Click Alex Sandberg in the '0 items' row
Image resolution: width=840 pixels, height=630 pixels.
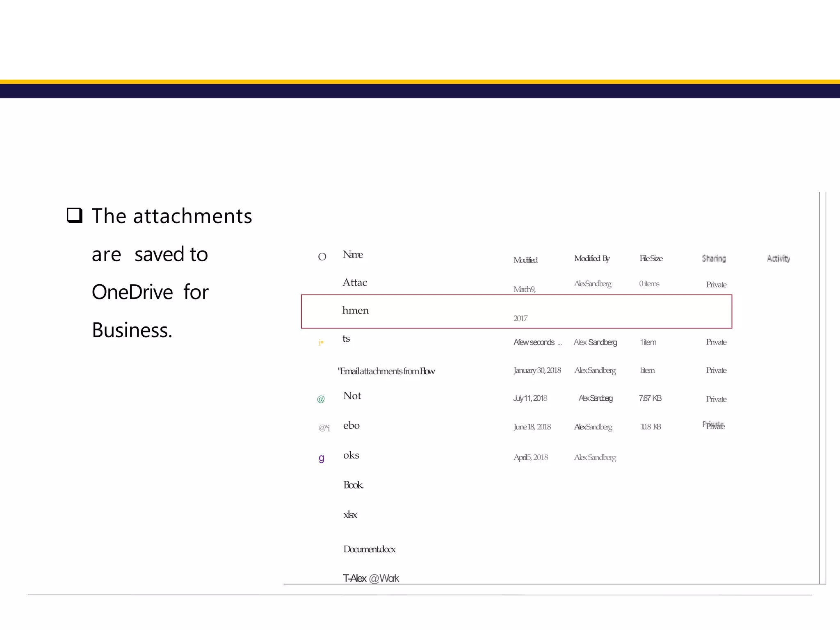[593, 284]
